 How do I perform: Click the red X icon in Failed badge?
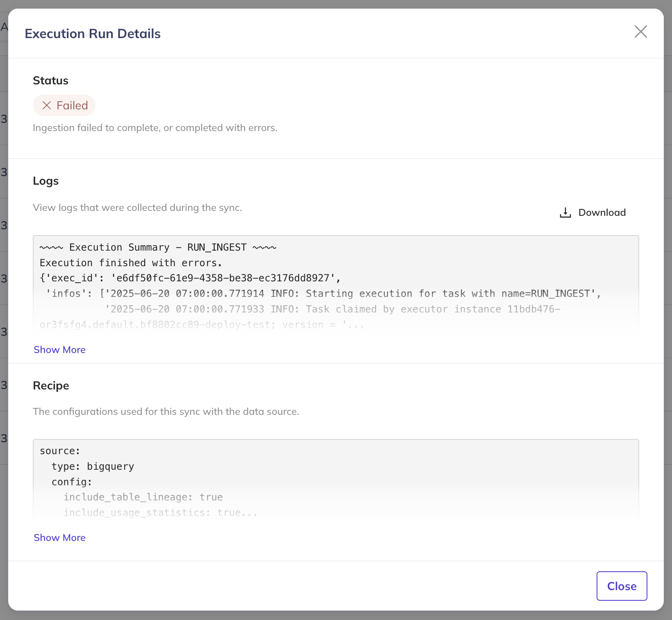pos(47,106)
